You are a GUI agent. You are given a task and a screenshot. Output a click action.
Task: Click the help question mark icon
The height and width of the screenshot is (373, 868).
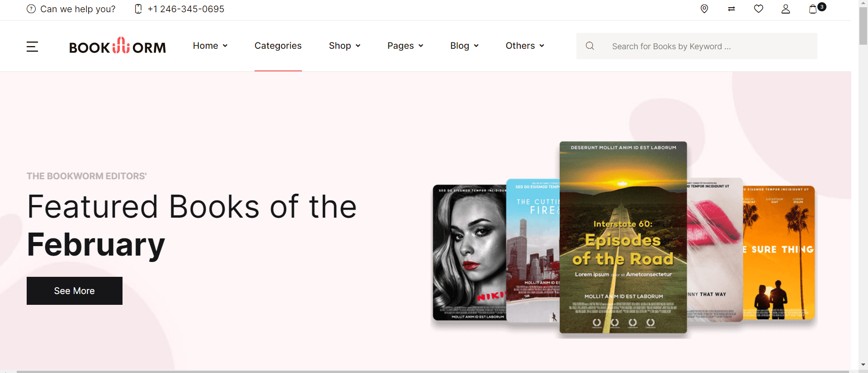(x=31, y=9)
